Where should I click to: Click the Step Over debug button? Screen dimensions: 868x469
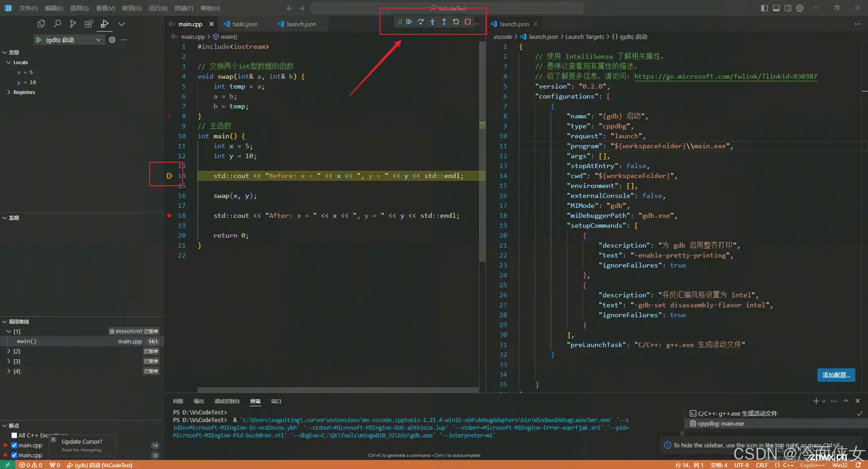[420, 22]
